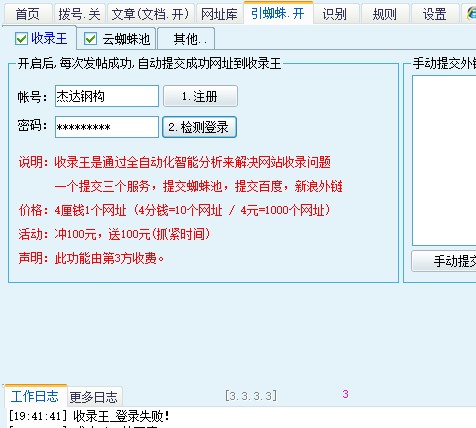Screen dimensions: 476x428
Task: Click the 密码 password field
Action: click(107, 127)
